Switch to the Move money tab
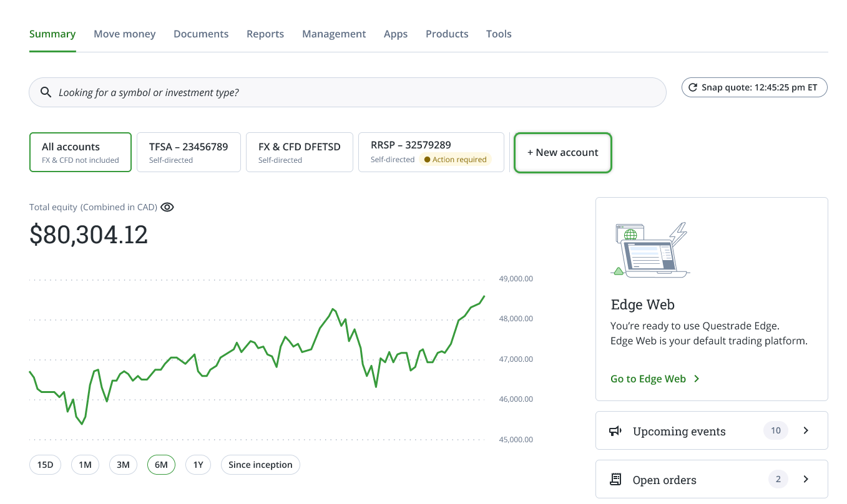Screen dimensions: 847x504 tap(124, 34)
